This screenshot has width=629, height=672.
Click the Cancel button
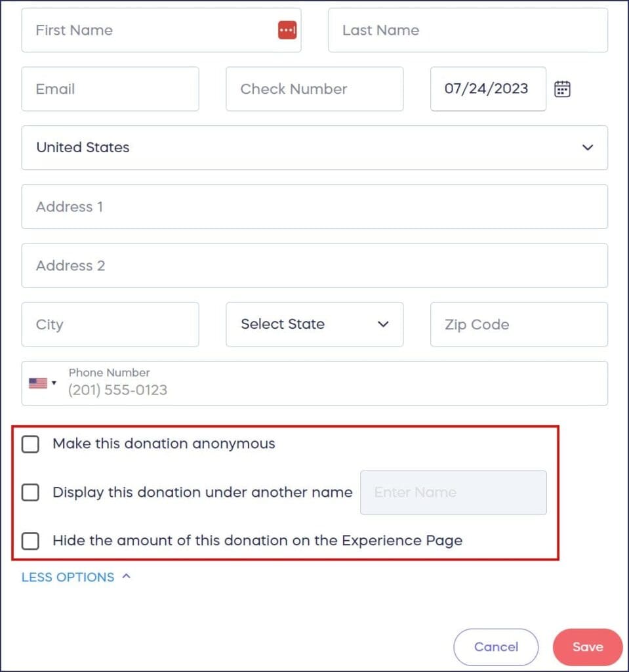pyautogui.click(x=496, y=646)
